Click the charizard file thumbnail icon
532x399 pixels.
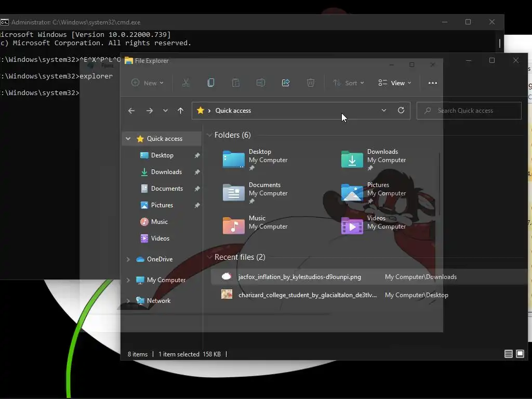point(227,294)
